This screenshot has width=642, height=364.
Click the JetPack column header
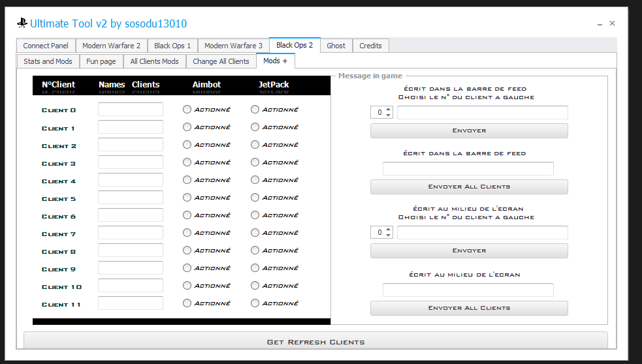274,85
